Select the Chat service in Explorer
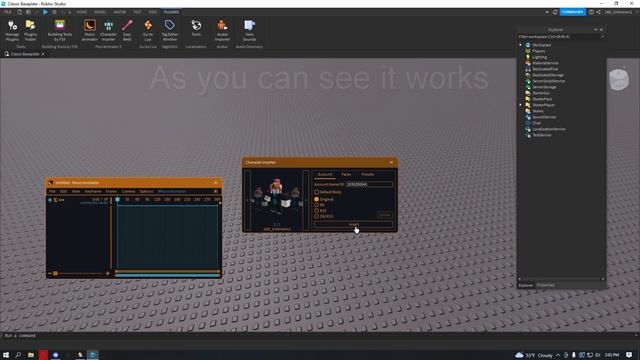This screenshot has height=360, width=640. (536, 123)
